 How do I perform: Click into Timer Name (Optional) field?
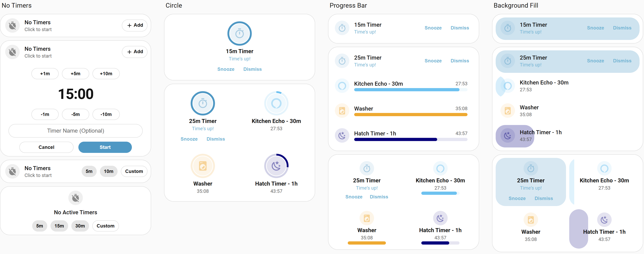[76, 131]
